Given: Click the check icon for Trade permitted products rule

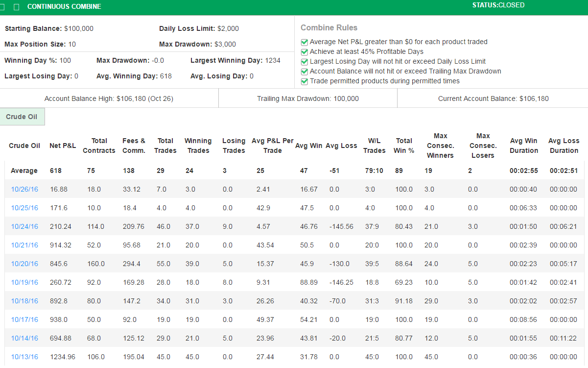Looking at the screenshot, I should click(x=304, y=81).
